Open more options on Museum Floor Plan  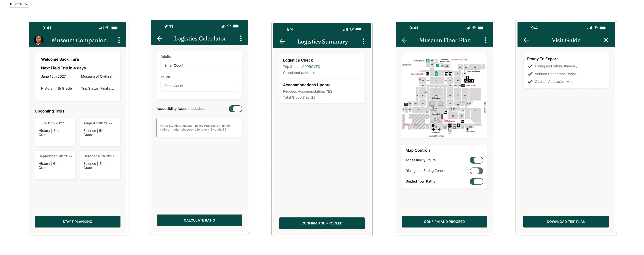click(486, 40)
